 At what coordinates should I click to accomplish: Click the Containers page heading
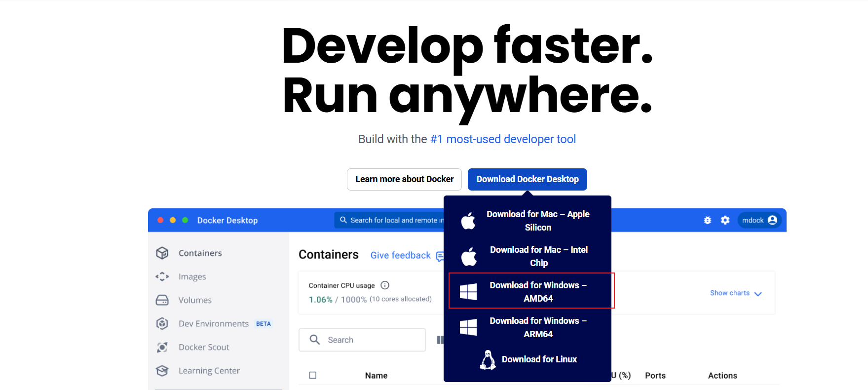click(x=329, y=255)
